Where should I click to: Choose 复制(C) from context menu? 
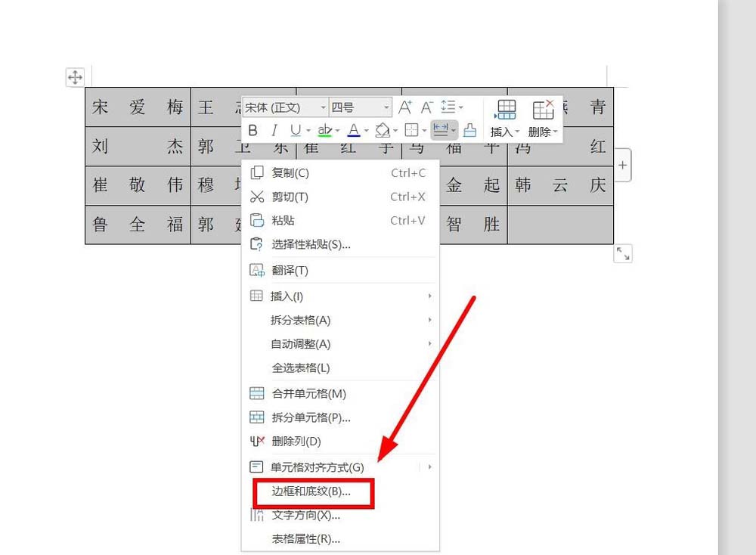coord(340,173)
